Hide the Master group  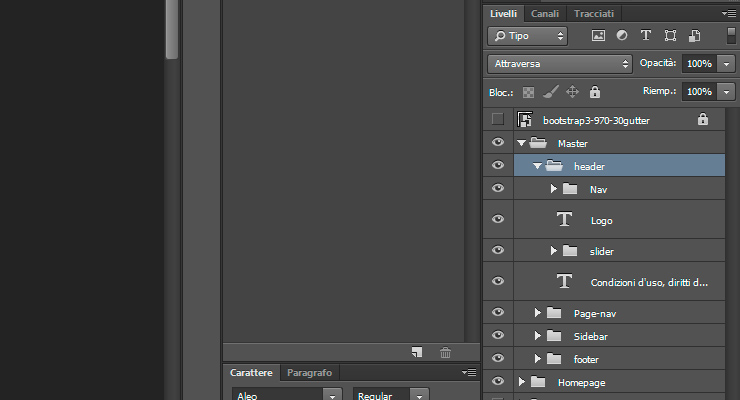coord(498,142)
